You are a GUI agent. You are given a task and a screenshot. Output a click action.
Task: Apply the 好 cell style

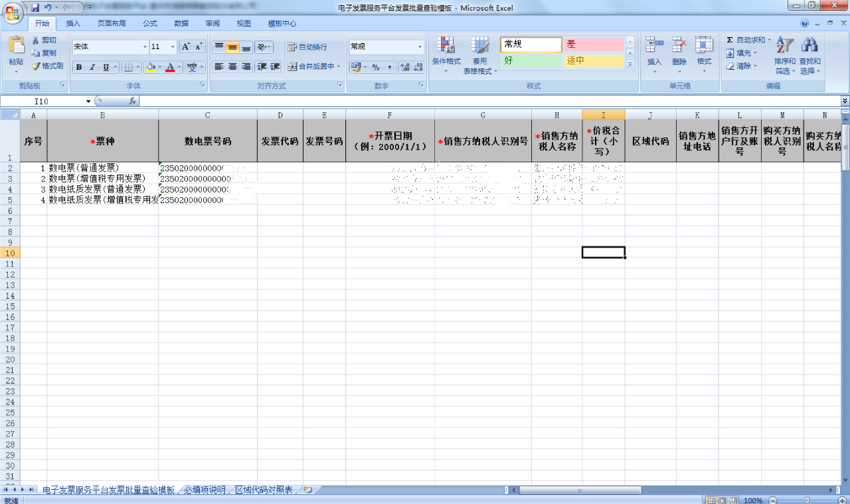tap(531, 61)
